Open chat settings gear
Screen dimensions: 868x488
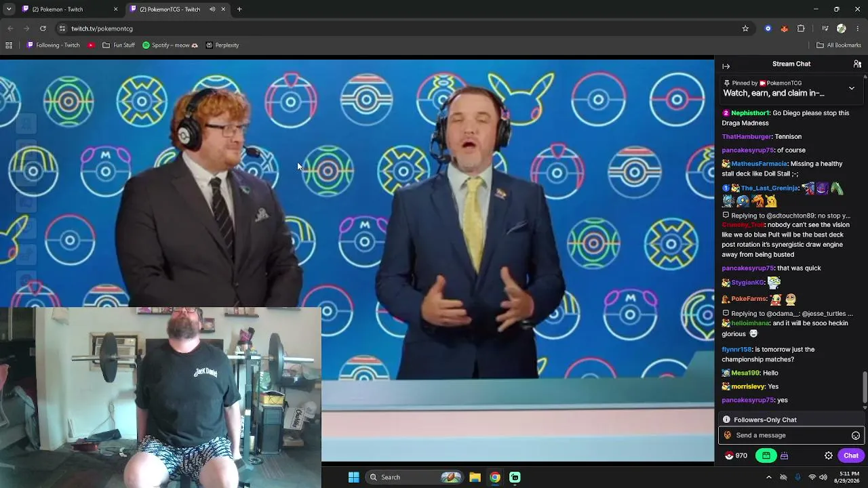click(x=829, y=456)
